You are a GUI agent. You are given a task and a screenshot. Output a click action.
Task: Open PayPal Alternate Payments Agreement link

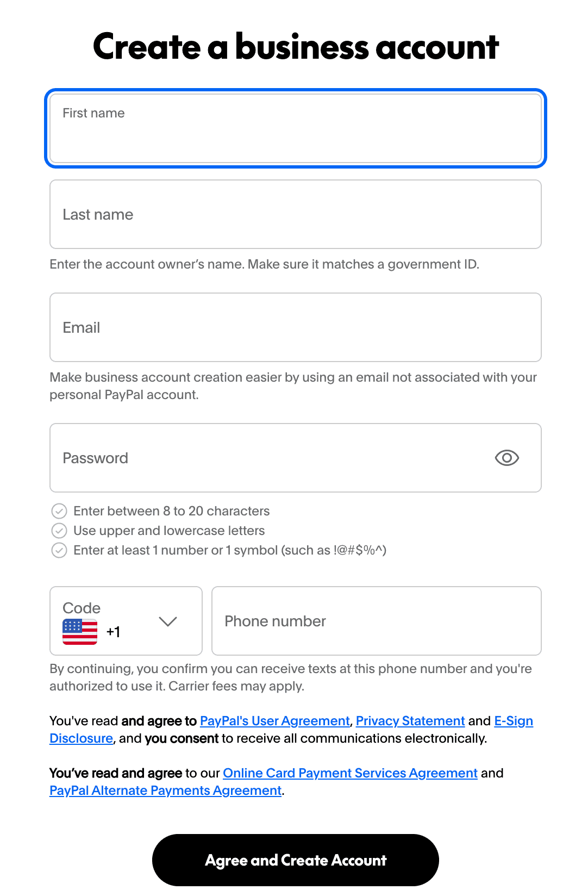(165, 791)
